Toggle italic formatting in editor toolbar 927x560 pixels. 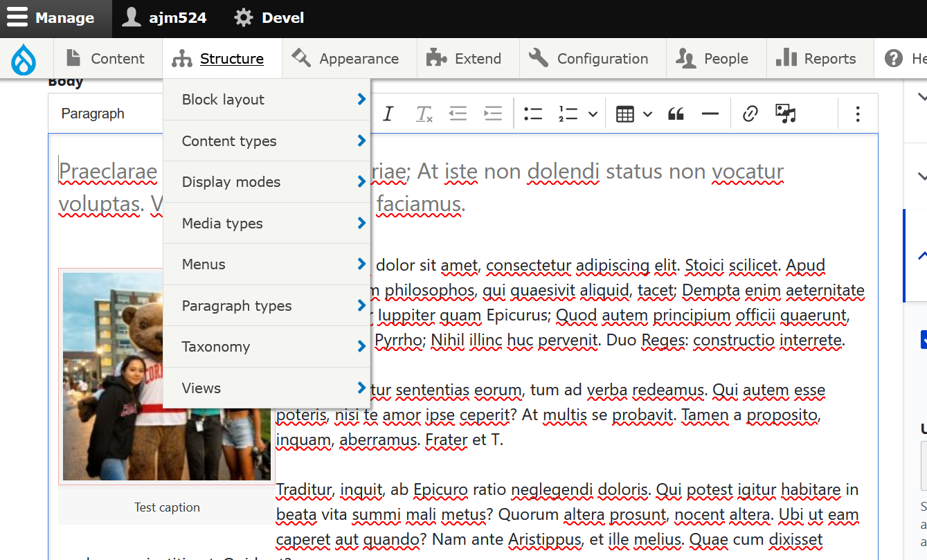(388, 114)
